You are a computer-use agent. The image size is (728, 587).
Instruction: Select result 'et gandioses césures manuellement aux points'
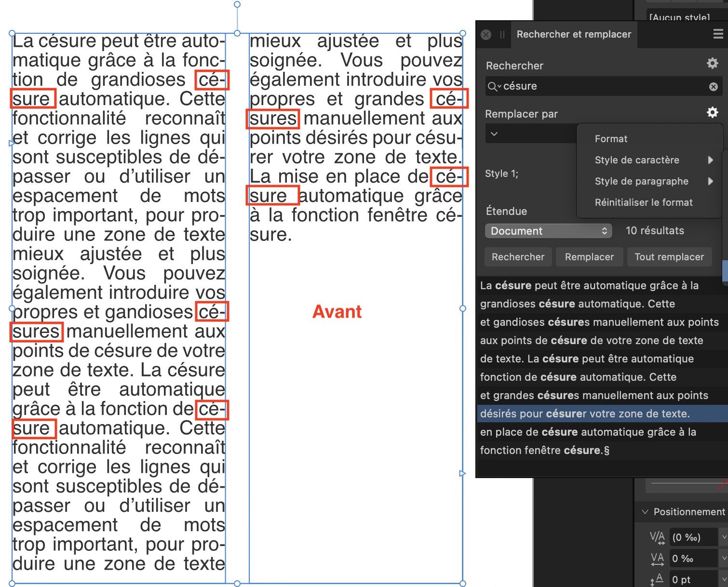pos(602,322)
